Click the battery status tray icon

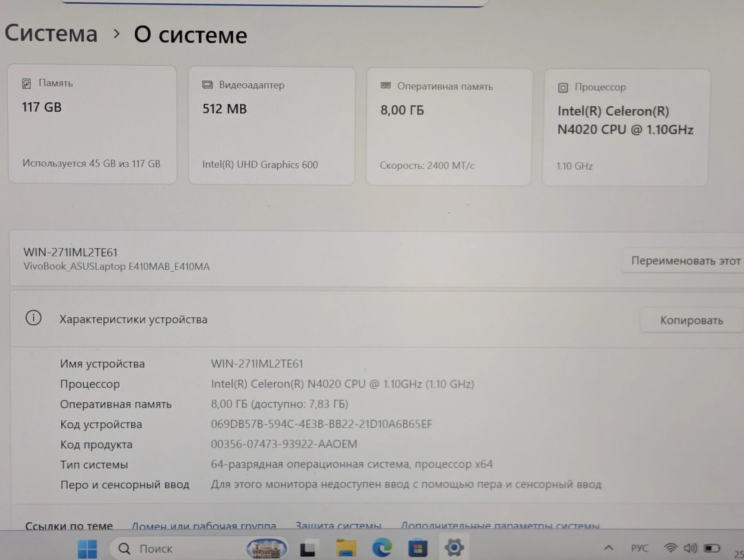tap(712, 548)
